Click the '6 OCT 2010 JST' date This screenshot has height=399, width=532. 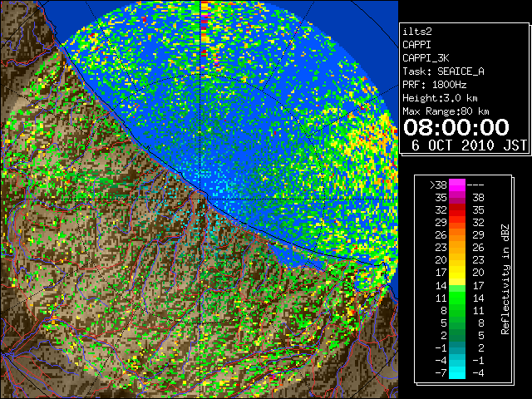click(469, 145)
